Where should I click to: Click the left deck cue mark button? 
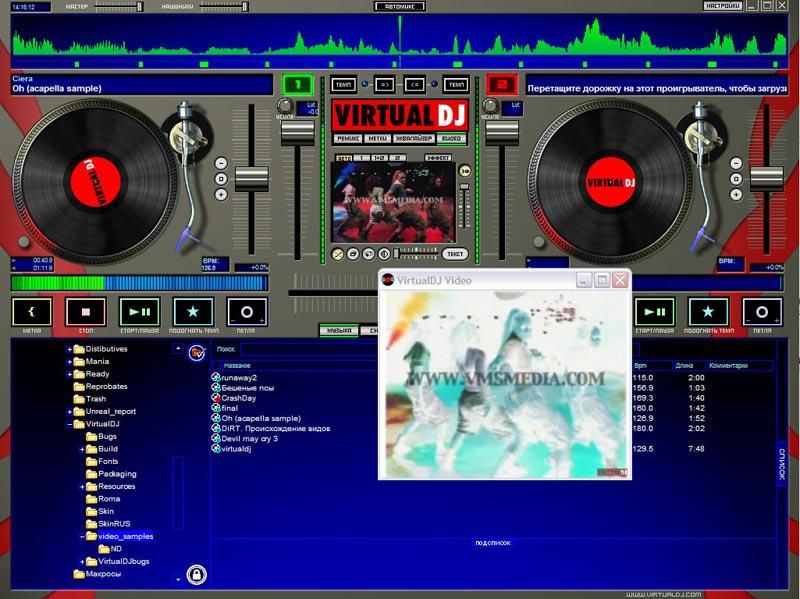click(31, 312)
